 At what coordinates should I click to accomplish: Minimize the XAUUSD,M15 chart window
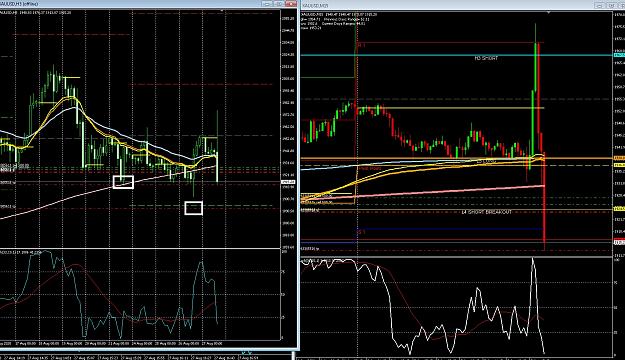(599, 6)
